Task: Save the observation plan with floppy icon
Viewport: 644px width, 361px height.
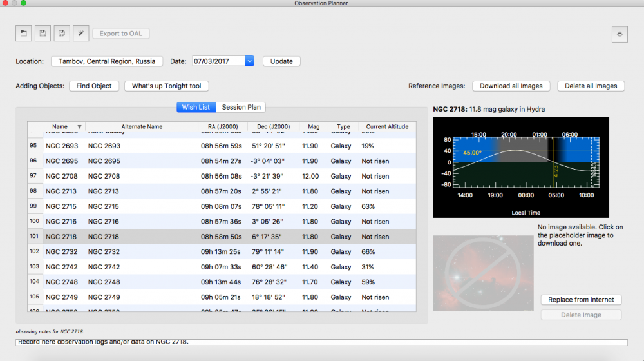Action: point(43,34)
